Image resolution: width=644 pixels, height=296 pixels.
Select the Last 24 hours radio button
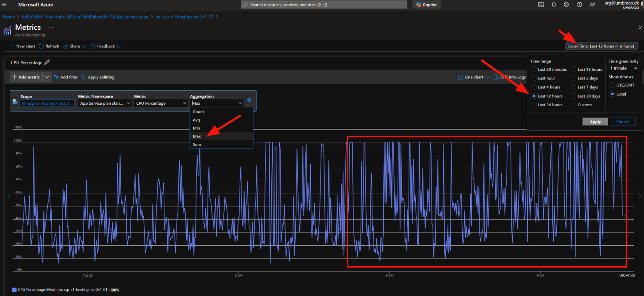(x=534, y=105)
